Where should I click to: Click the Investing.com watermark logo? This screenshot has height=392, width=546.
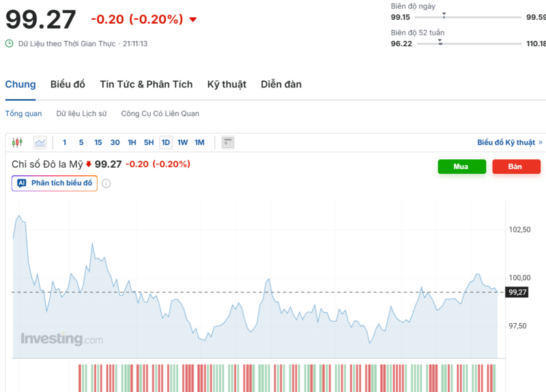coord(61,339)
